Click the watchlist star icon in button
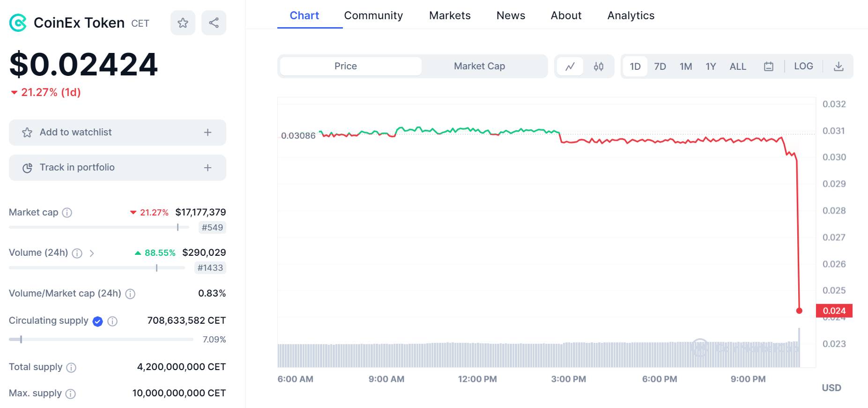868x408 pixels. pyautogui.click(x=27, y=133)
